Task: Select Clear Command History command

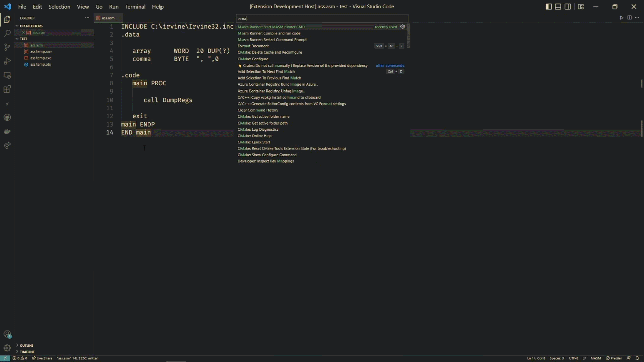Action: (322, 110)
